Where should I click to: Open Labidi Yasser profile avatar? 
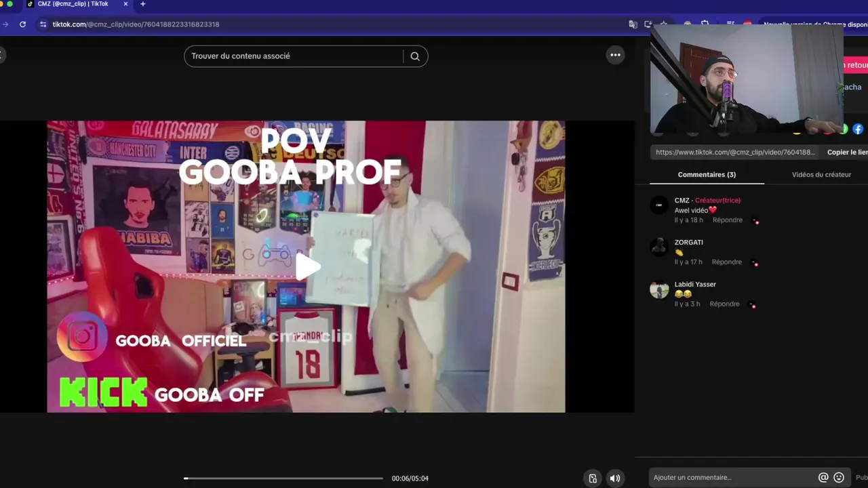point(659,289)
